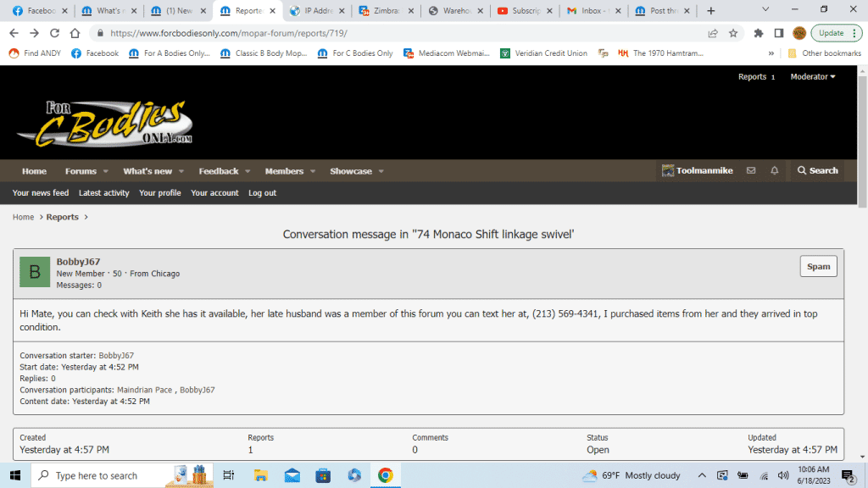Click the envelope conversations icon
This screenshot has width=868, height=488.
[751, 171]
